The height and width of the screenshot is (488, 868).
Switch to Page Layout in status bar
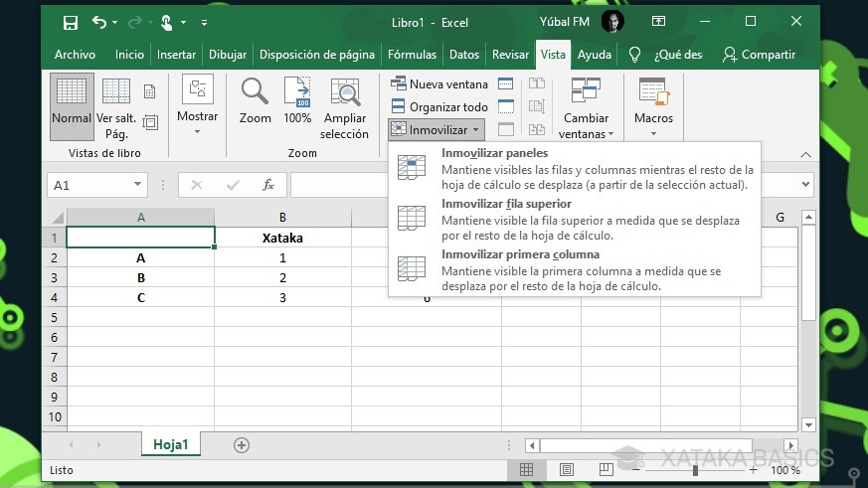pos(567,470)
